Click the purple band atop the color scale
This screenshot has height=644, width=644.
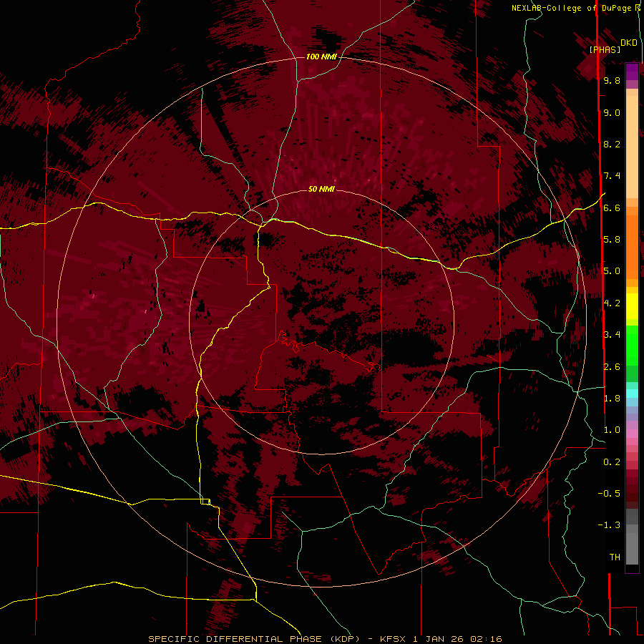pos(632,72)
